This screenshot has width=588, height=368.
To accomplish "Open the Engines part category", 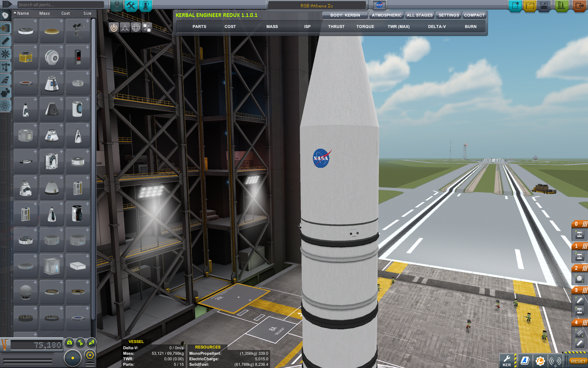I will click(5, 41).
